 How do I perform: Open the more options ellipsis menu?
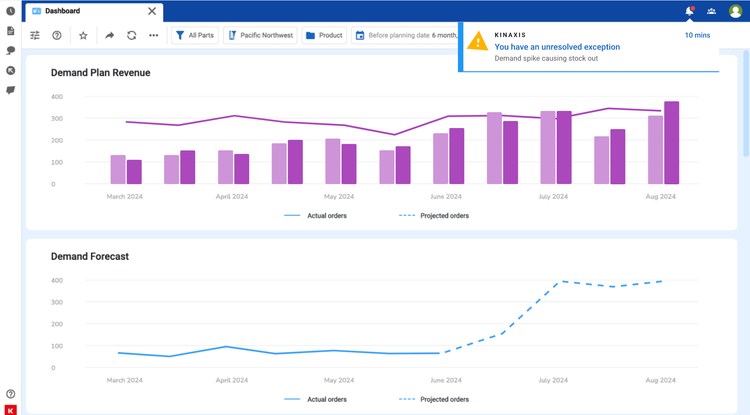coord(153,35)
